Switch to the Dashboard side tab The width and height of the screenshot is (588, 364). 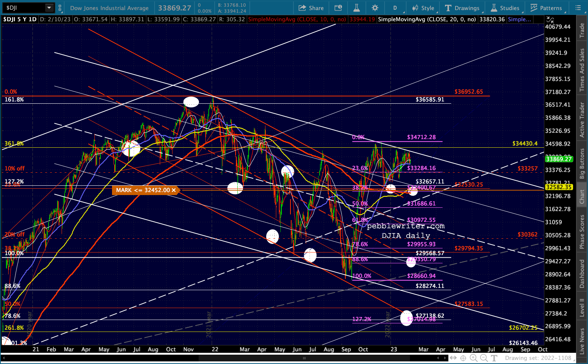(582, 274)
